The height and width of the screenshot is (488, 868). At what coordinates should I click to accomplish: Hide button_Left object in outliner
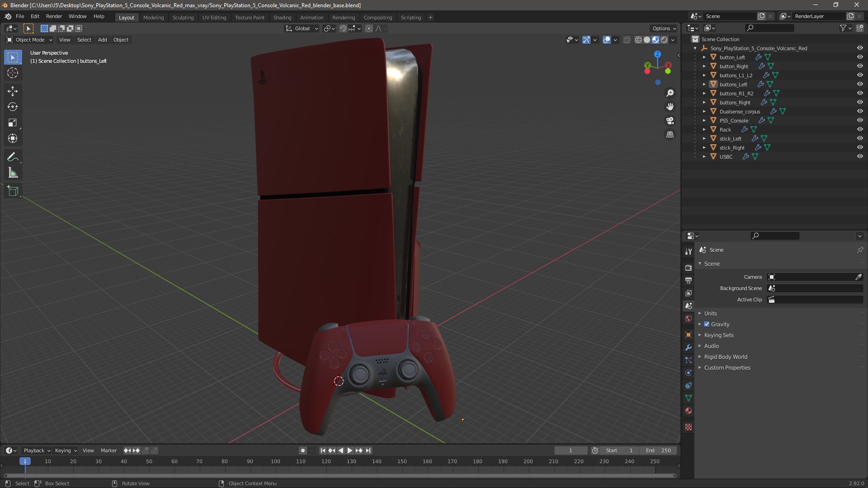pyautogui.click(x=860, y=57)
